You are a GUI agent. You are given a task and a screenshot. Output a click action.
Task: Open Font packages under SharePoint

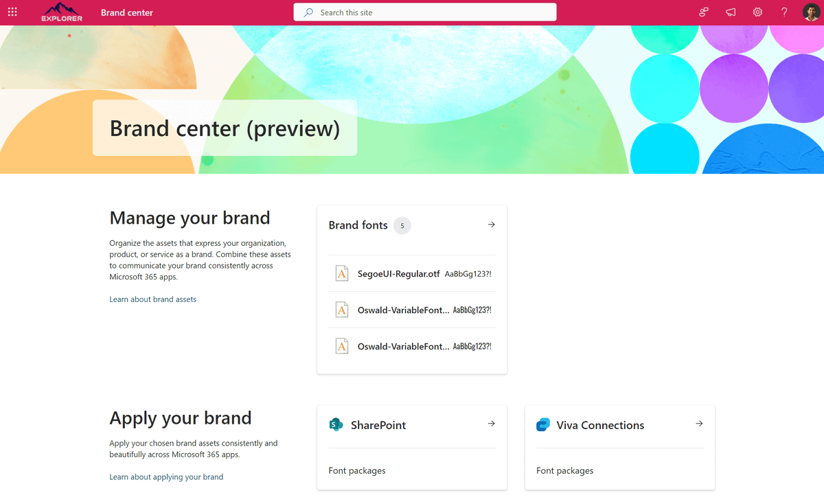[357, 470]
